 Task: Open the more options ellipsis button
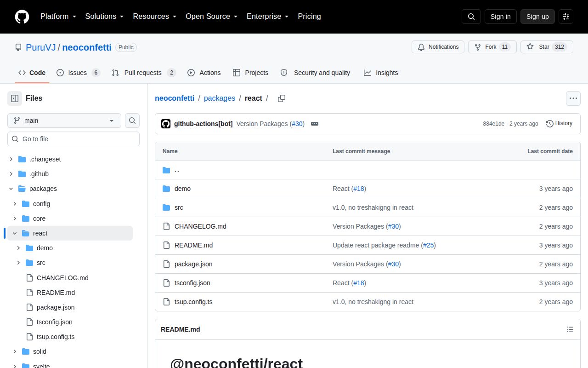pyautogui.click(x=573, y=98)
